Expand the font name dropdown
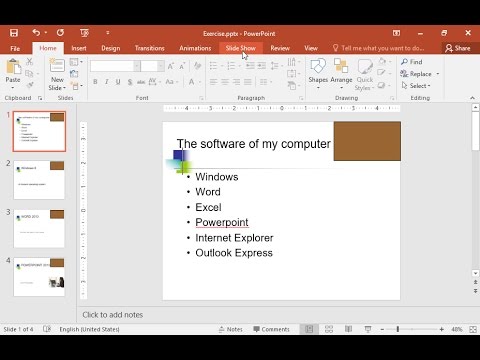The height and width of the screenshot is (360, 480). pyautogui.click(x=137, y=66)
